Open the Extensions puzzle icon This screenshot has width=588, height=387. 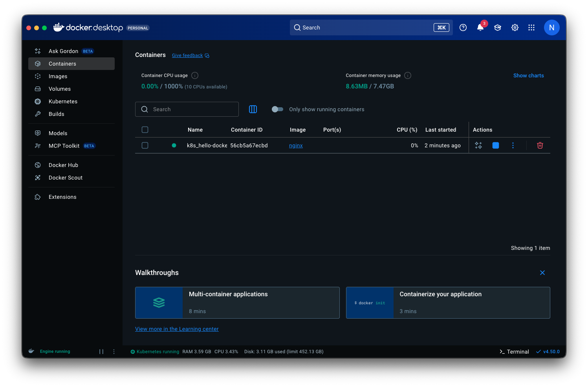pyautogui.click(x=38, y=197)
